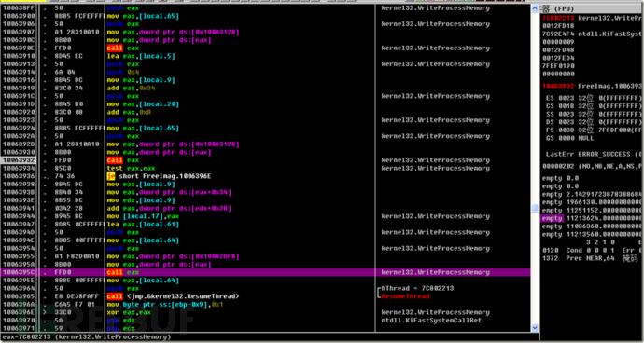Click the push 0x4 instruction
Viewport: 644px width, 343px height.
click(123, 72)
